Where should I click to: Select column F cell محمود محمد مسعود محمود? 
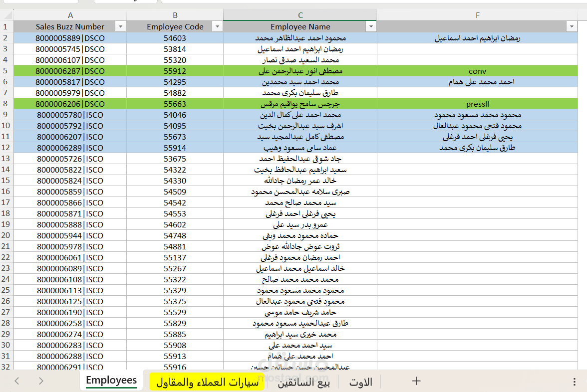click(477, 115)
